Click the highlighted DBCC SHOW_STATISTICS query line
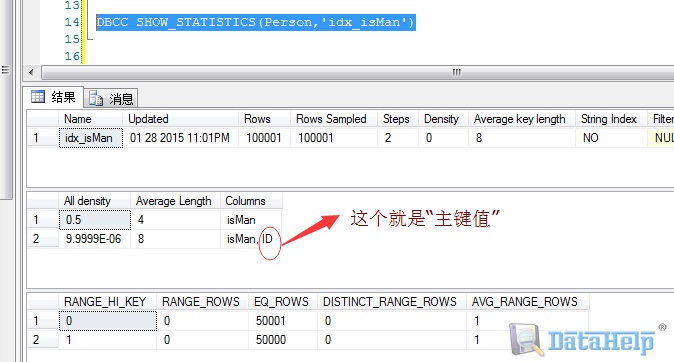 click(x=256, y=22)
